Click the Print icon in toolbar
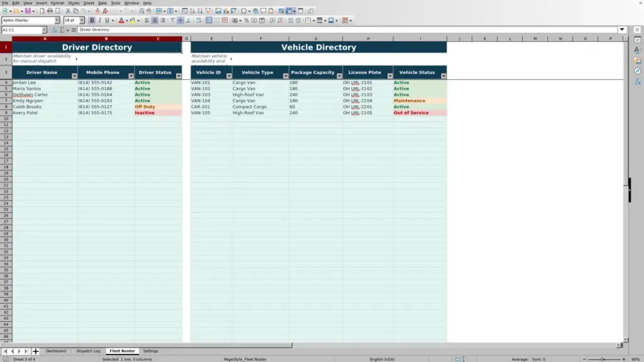Viewport: 644px width, 362px height. [x=50, y=11]
